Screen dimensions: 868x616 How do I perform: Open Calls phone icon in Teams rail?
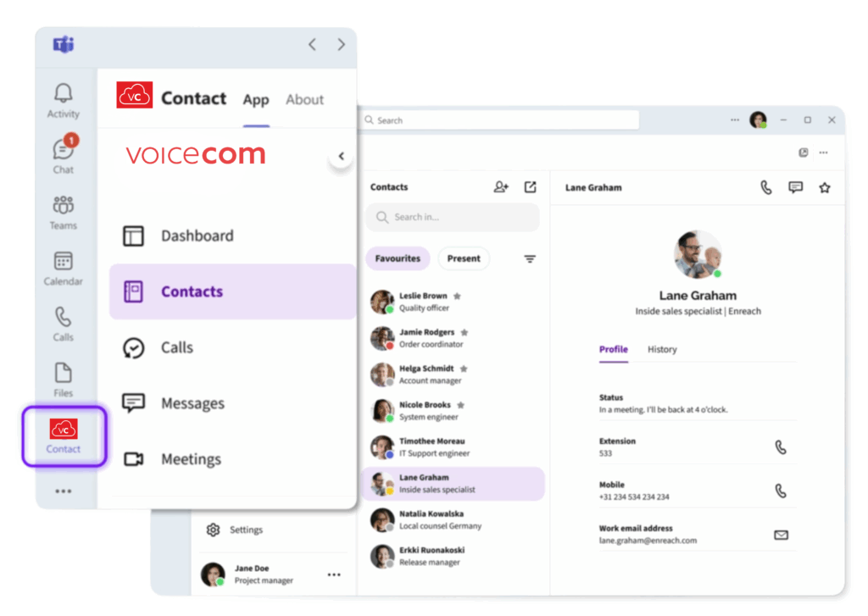point(63,325)
